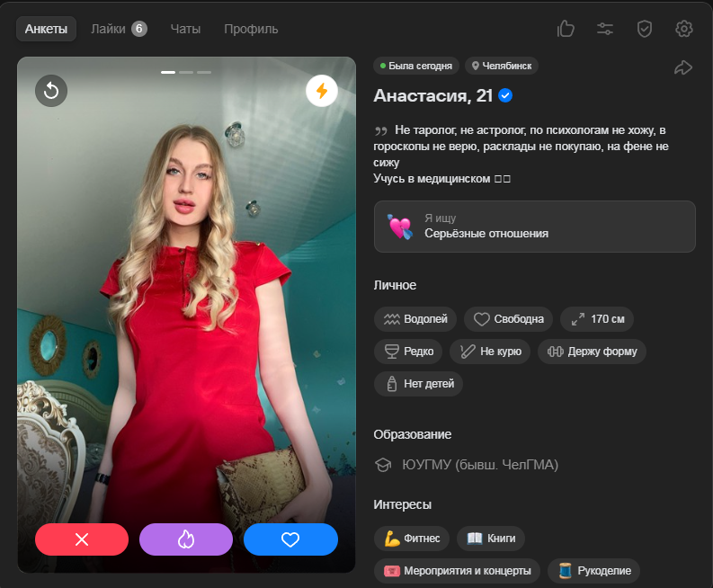
Task: Select the Анкеты tab
Action: click(46, 29)
